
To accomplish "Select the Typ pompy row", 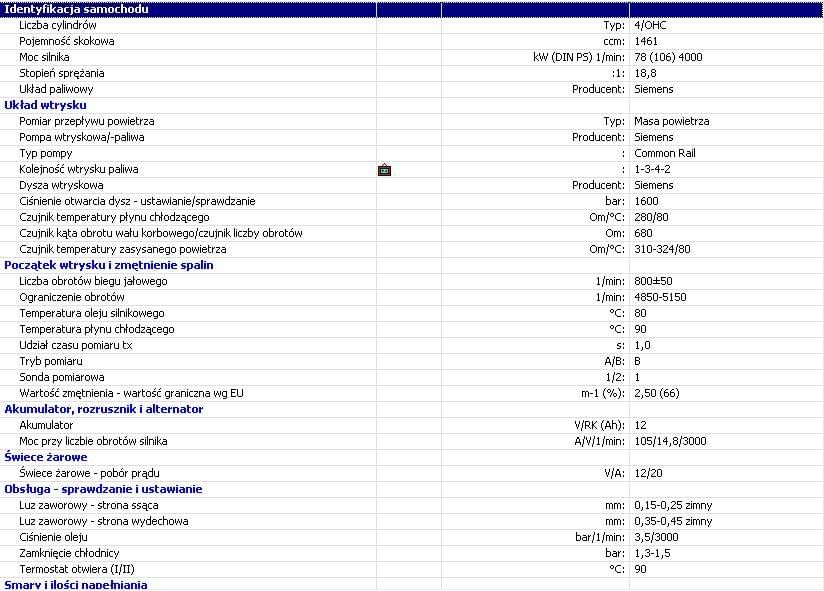I will (412, 153).
